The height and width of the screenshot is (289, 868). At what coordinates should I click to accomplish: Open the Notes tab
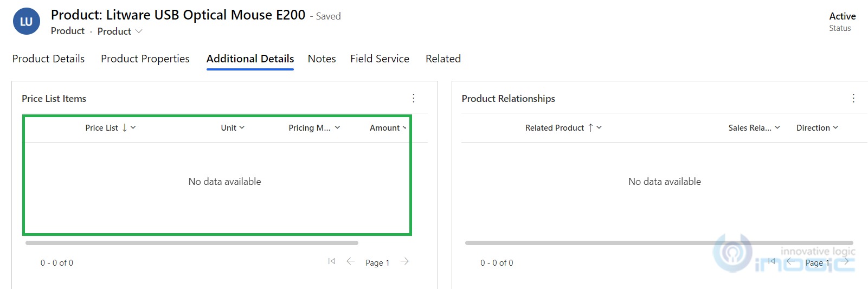322,59
